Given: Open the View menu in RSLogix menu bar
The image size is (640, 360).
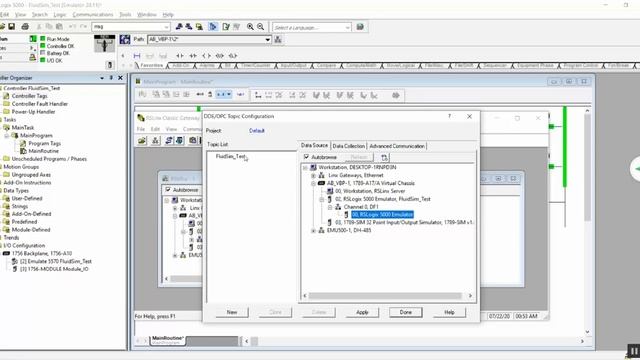Looking at the screenshot, I should coord(20,15).
